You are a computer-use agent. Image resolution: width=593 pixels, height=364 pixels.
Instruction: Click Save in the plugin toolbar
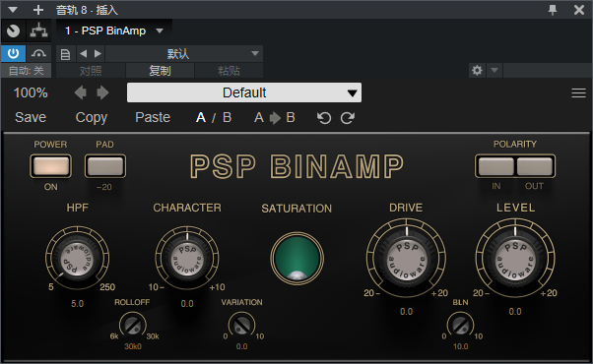coord(31,117)
